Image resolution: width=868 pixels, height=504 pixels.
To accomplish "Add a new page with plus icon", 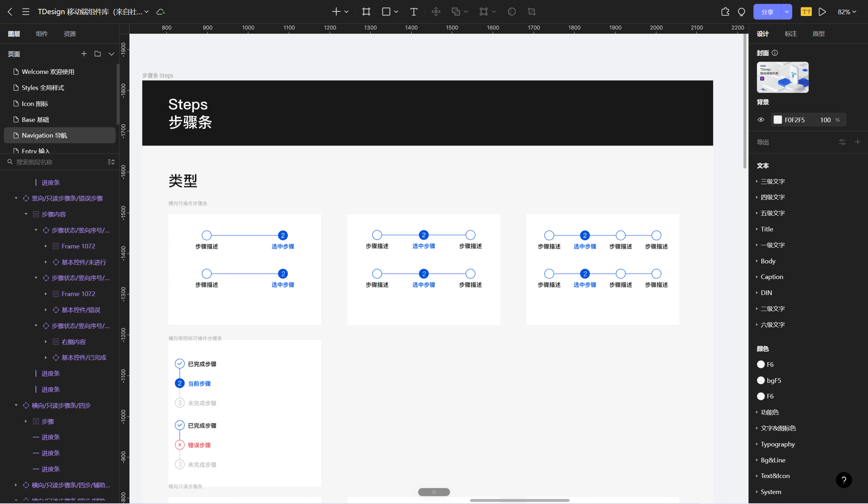I will tap(84, 54).
